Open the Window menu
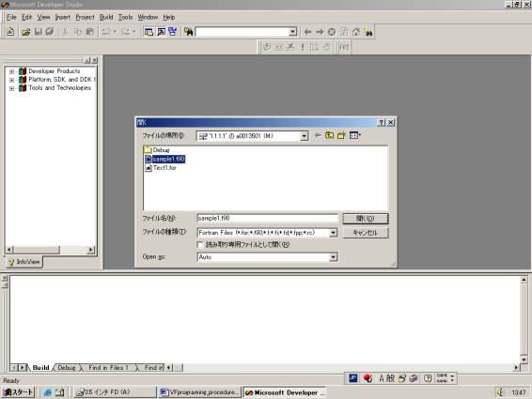Screen dimensions: 532x399 pyautogui.click(x=148, y=17)
